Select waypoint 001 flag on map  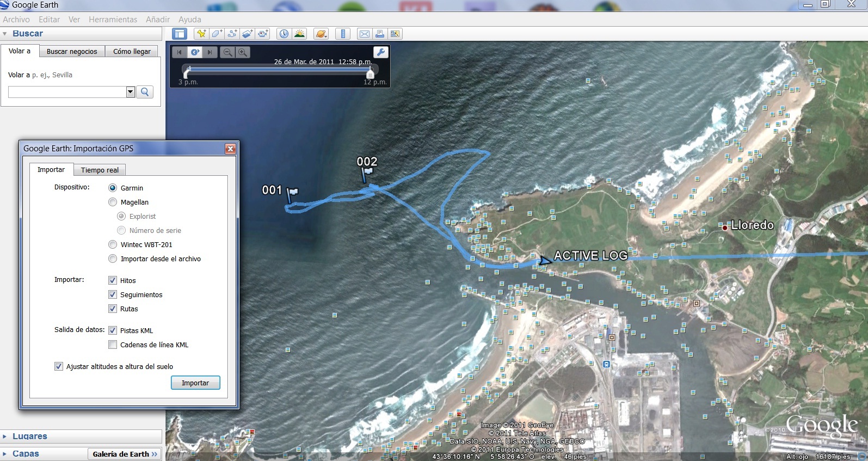[292, 194]
